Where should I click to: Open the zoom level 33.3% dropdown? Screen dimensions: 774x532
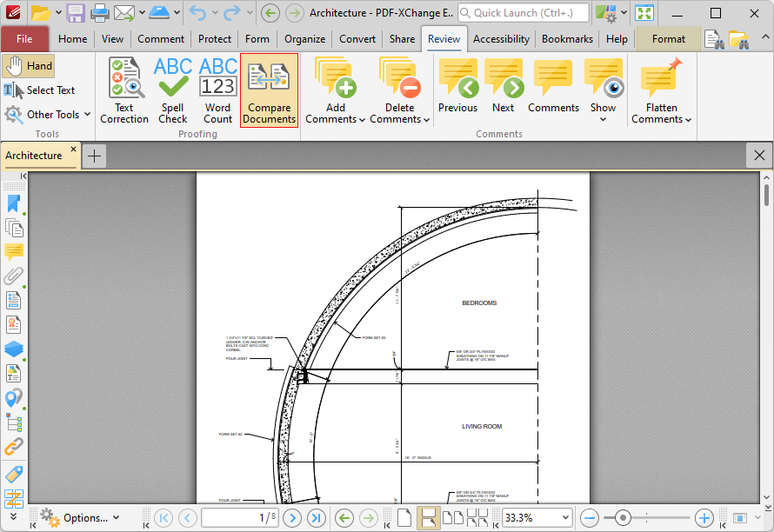pos(565,518)
